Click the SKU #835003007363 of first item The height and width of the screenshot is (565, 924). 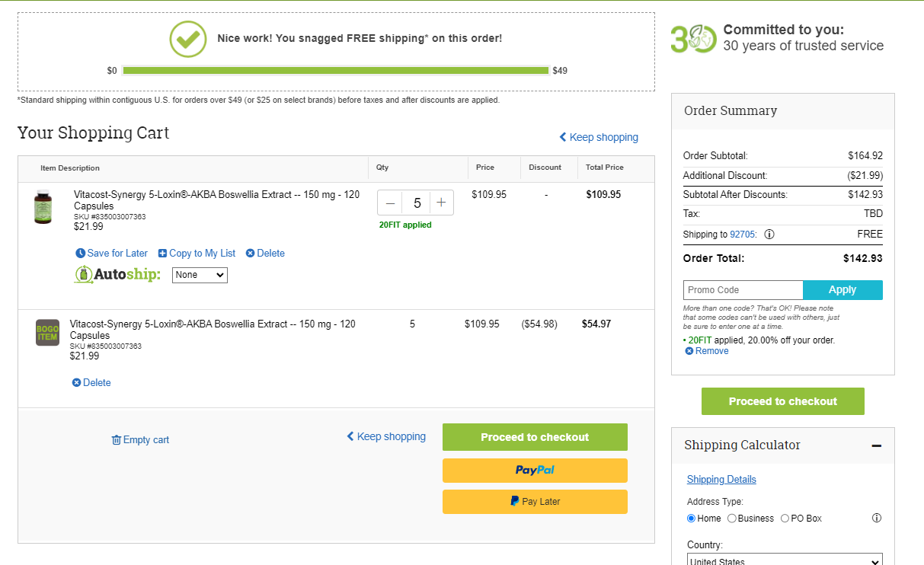110,217
